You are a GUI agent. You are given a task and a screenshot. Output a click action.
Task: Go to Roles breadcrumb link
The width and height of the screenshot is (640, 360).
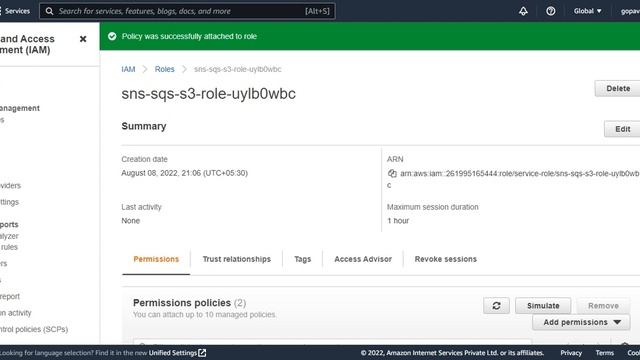tap(164, 69)
